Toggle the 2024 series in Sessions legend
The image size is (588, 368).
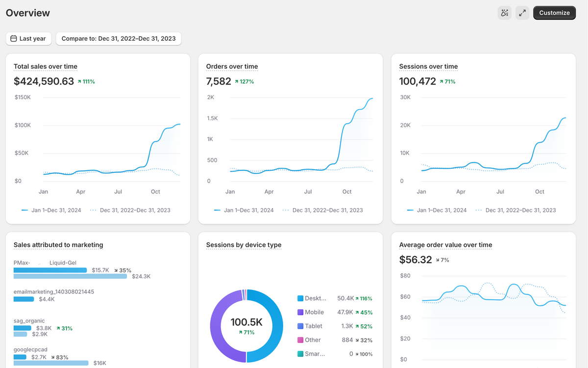437,210
